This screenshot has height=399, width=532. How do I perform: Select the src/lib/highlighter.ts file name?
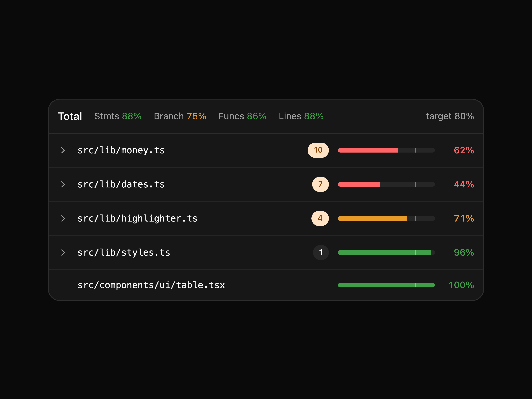(x=137, y=218)
